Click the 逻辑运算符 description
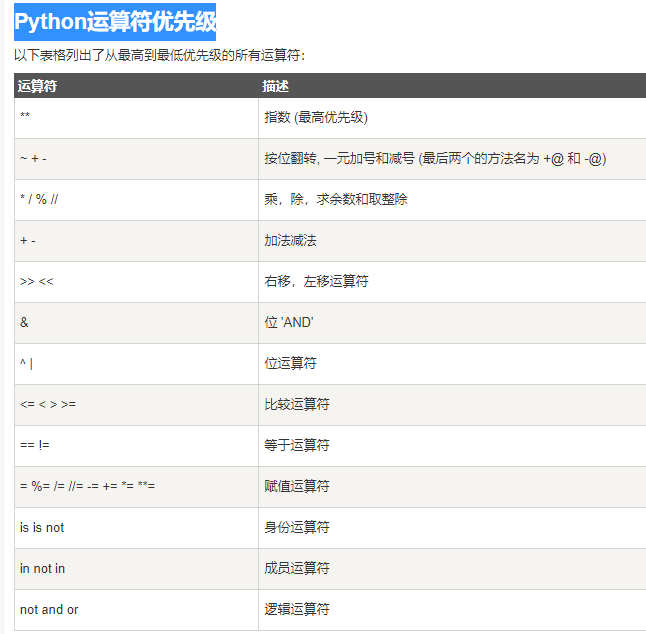 click(x=297, y=609)
